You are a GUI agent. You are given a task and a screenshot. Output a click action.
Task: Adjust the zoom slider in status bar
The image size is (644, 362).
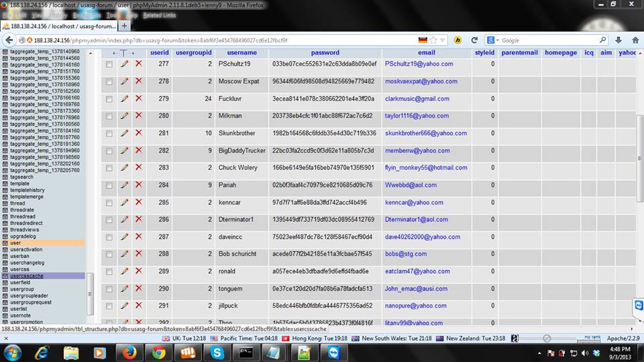547,338
